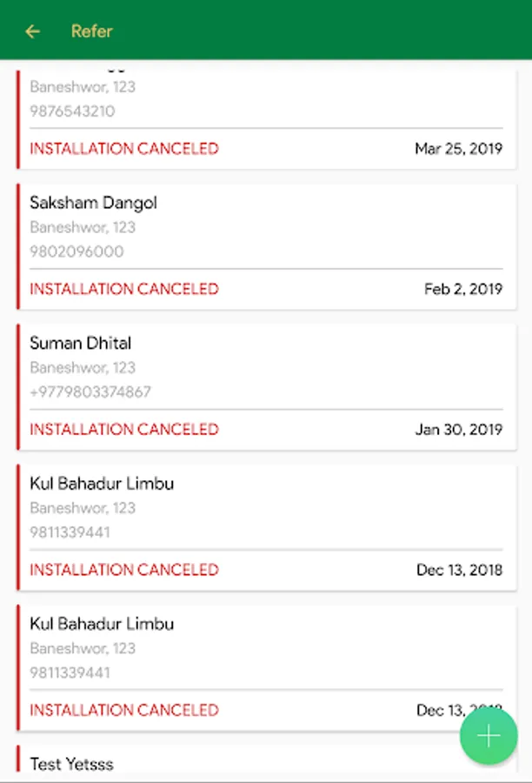
Task: Select the Dec 13, 2018 date label
Action: [x=459, y=570]
